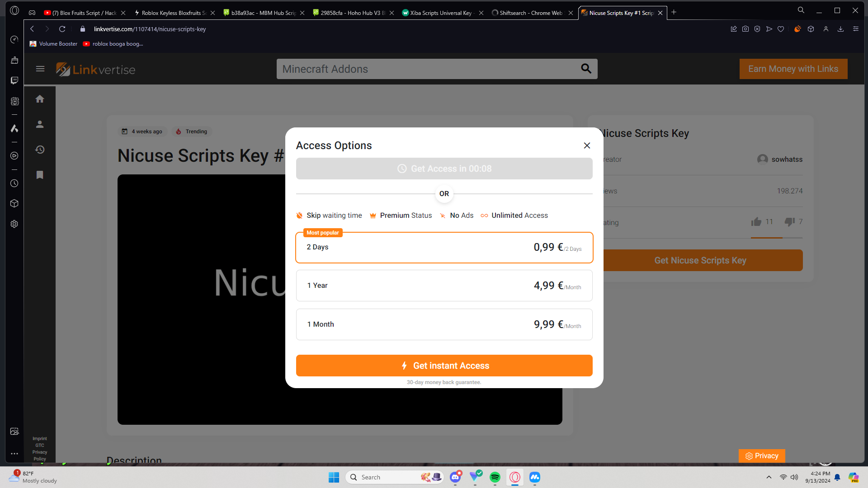The width and height of the screenshot is (868, 488).
Task: Open Opera sidebar extensions cube
Action: pyautogui.click(x=14, y=203)
